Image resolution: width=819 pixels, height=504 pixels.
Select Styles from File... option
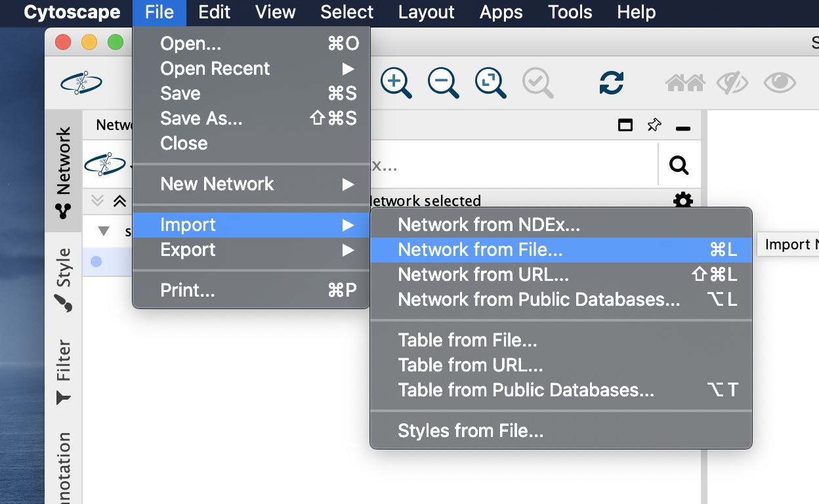[x=561, y=431]
